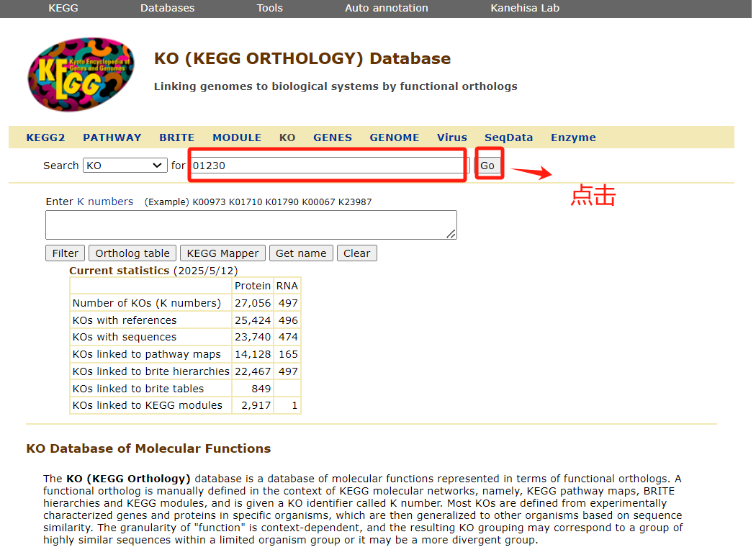
Task: Go to the GENES database
Action: [x=332, y=137]
